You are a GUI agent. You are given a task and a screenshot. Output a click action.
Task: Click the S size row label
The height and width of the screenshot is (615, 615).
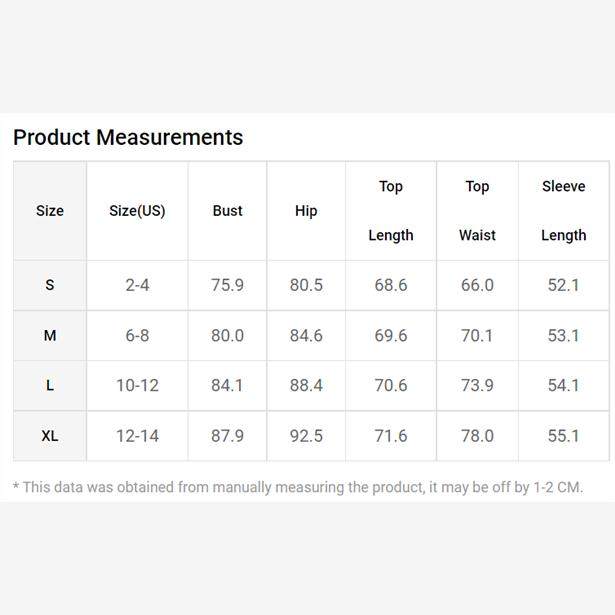pos(50,285)
